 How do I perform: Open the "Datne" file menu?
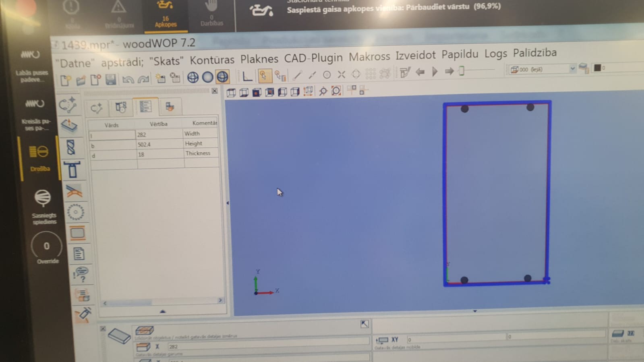(75, 63)
